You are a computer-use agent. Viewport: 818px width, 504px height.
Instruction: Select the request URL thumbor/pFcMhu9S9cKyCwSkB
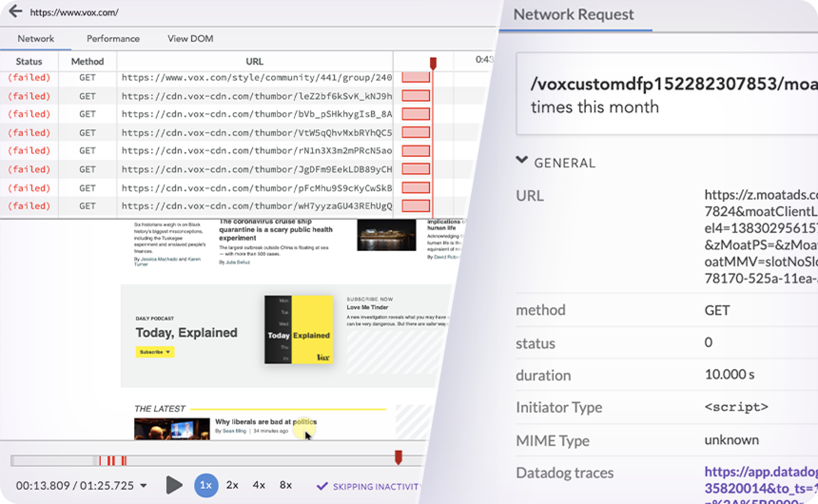click(x=257, y=188)
